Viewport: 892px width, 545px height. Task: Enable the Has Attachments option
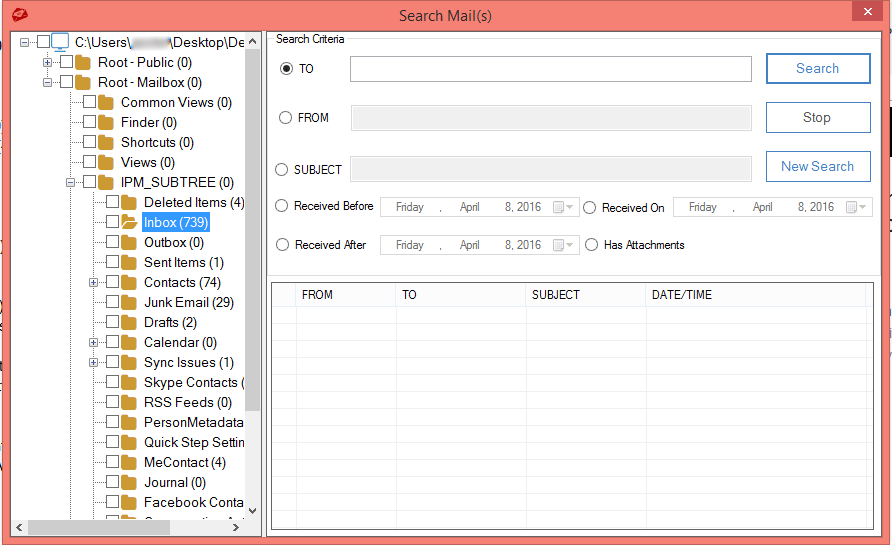click(591, 245)
